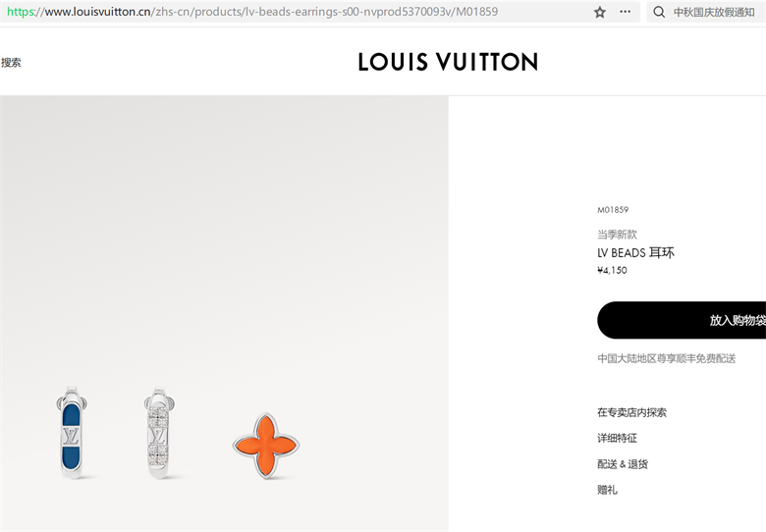The width and height of the screenshot is (766, 532).
Task: Expand the 详细特征 details section
Action: point(617,439)
